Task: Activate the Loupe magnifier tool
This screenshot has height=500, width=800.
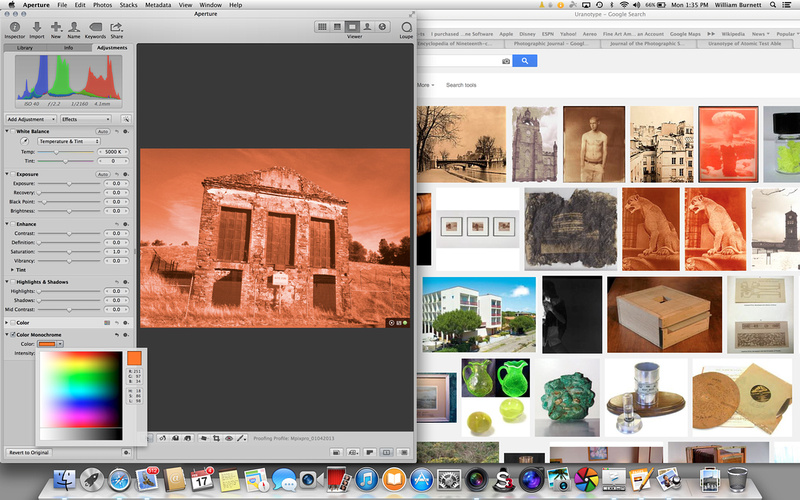Action: point(406,27)
